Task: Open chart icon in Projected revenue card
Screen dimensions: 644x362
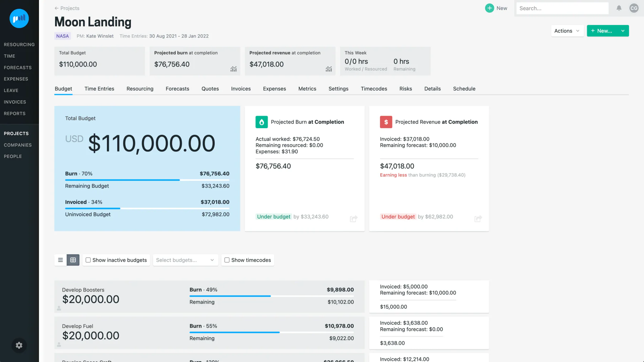Action: point(329,69)
